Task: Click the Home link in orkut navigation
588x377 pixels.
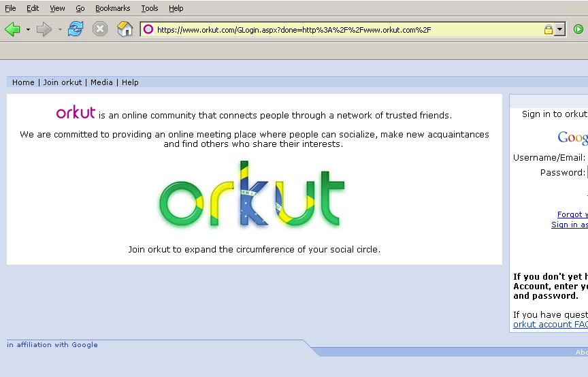Action: click(x=23, y=82)
